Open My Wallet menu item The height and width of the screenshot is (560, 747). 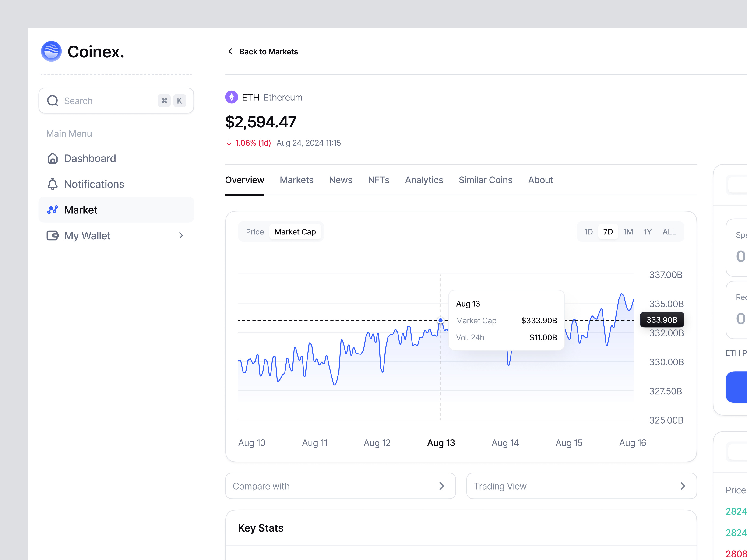coord(116,236)
